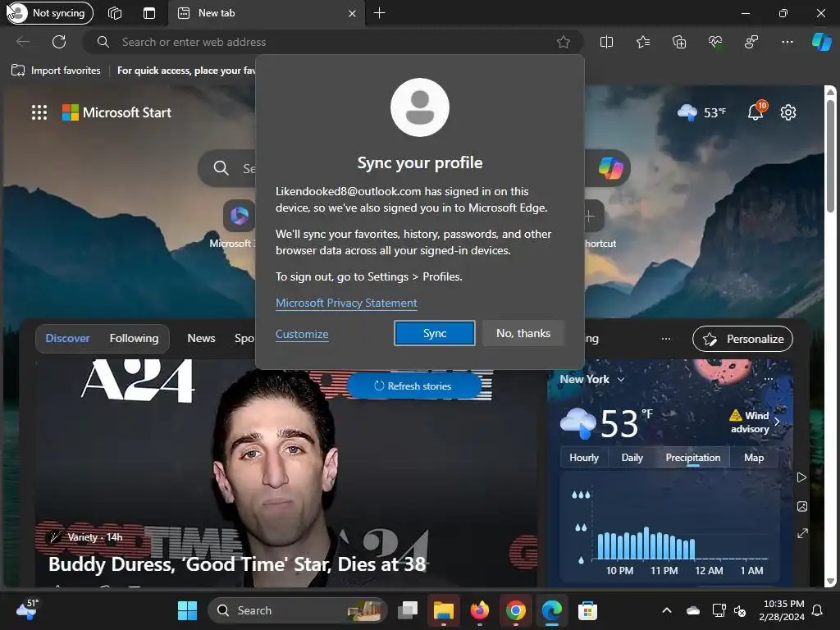Click the expand background icon
This screenshot has height=630, width=840.
tap(802, 533)
